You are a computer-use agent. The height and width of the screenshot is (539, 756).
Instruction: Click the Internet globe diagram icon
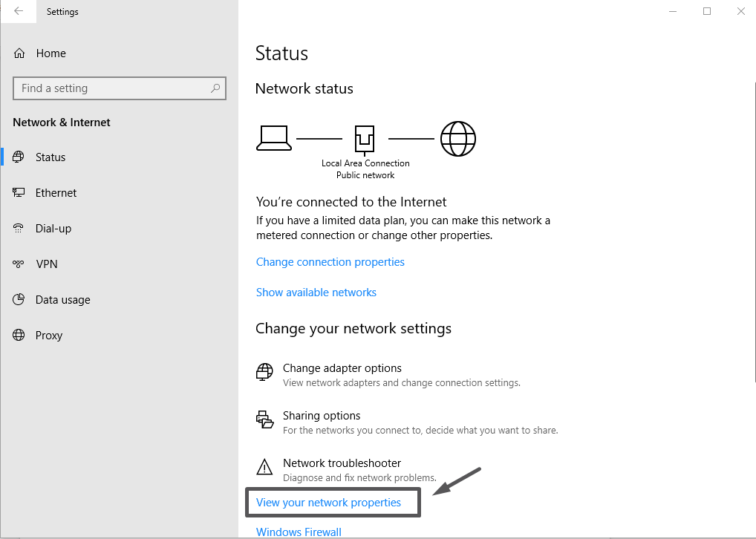(457, 139)
